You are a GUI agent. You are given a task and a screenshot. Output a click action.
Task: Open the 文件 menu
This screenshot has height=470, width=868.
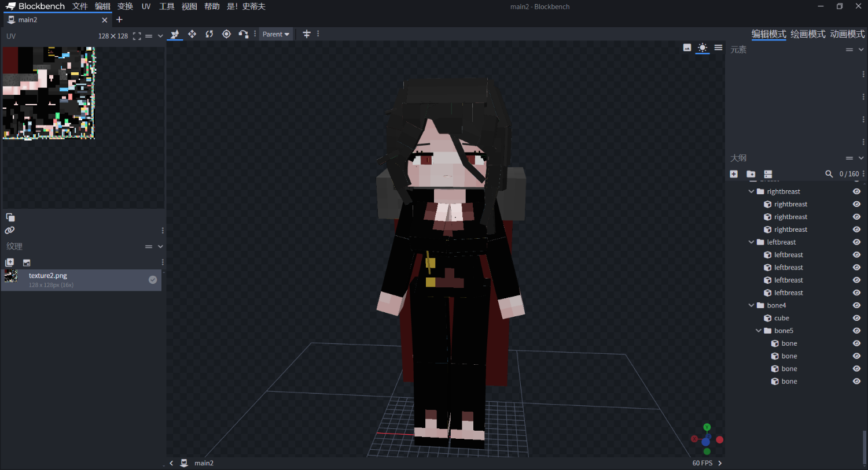tap(80, 6)
